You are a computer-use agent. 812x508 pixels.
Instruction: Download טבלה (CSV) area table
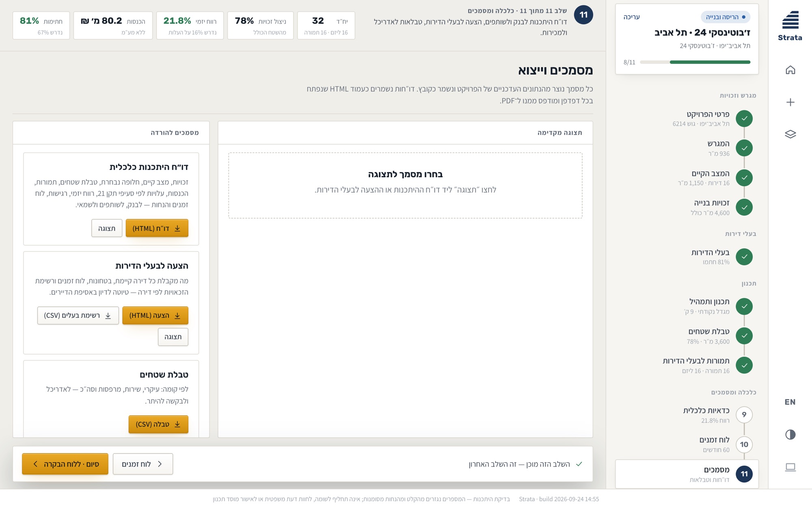(x=158, y=424)
